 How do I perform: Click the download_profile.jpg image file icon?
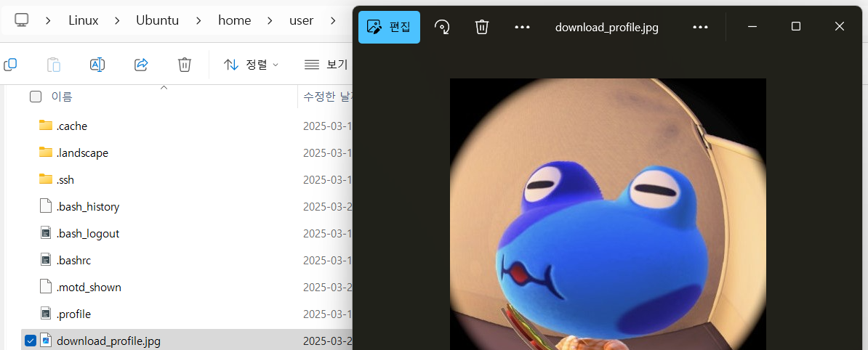45,341
